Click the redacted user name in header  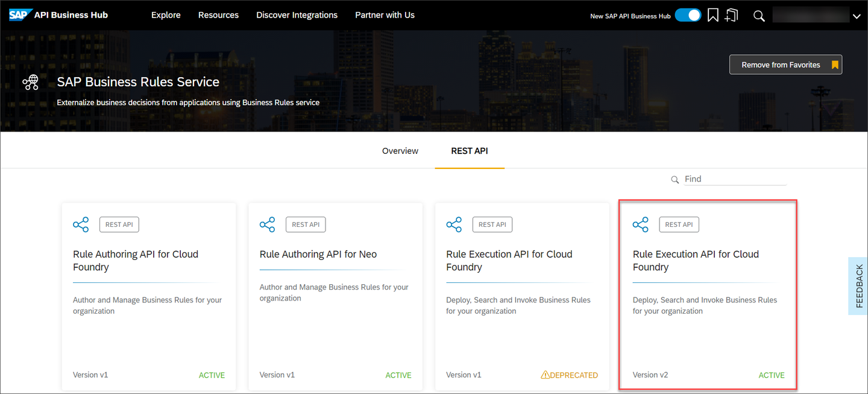tap(811, 15)
